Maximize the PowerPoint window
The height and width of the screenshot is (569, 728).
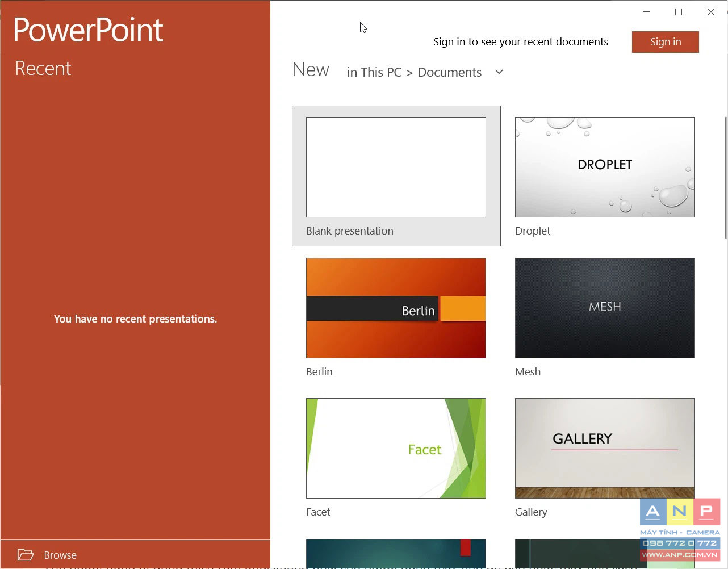point(679,12)
